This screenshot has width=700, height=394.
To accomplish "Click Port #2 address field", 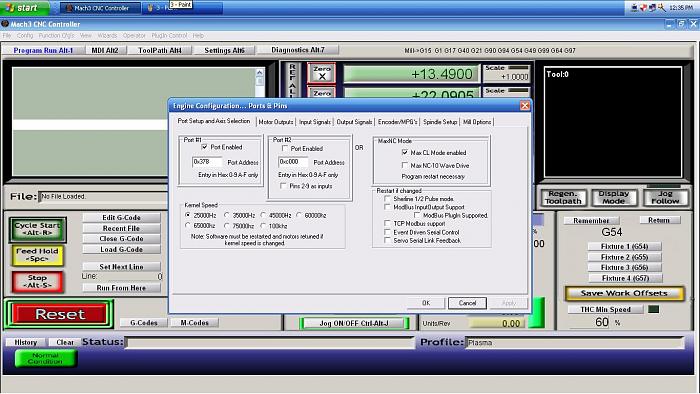I will [293, 162].
